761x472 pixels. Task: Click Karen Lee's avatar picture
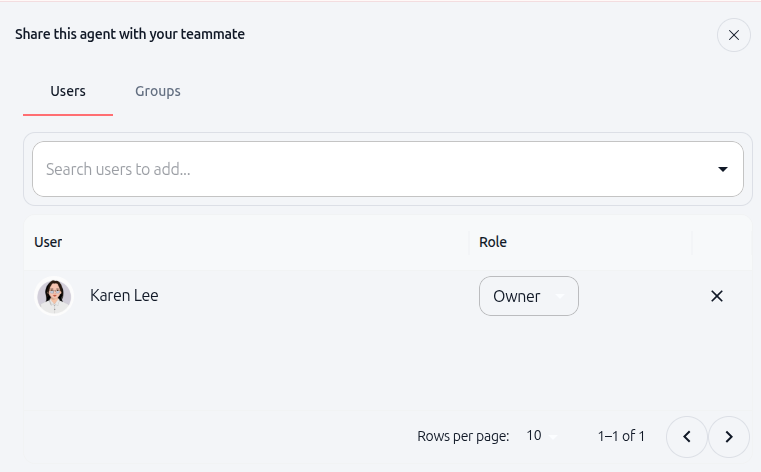[x=54, y=296]
